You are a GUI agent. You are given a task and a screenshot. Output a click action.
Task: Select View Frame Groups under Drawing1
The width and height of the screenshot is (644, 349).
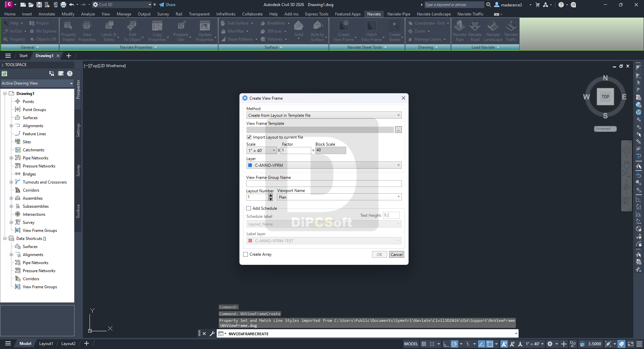click(x=40, y=231)
